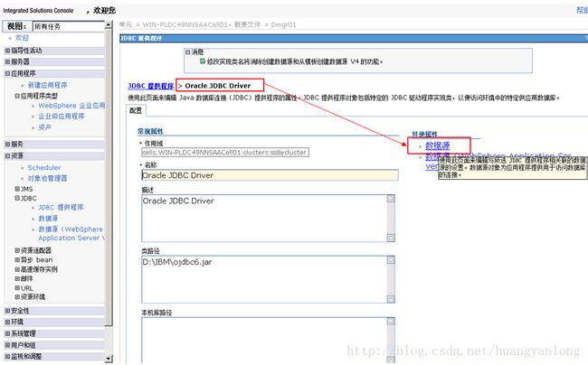Open 新建应用程序 link
This screenshot has height=365, width=588.
[48, 85]
